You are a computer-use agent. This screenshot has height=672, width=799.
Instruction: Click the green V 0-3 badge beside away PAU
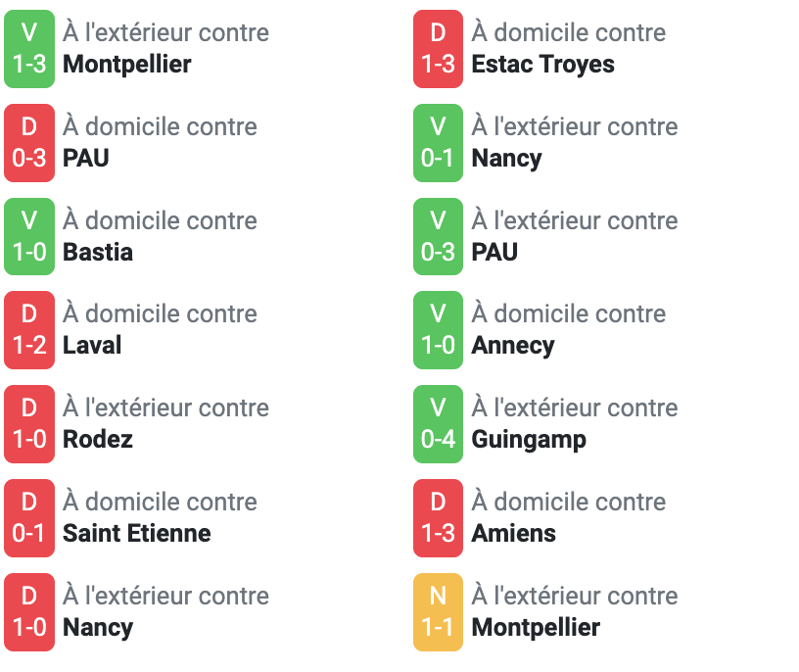coord(438,237)
